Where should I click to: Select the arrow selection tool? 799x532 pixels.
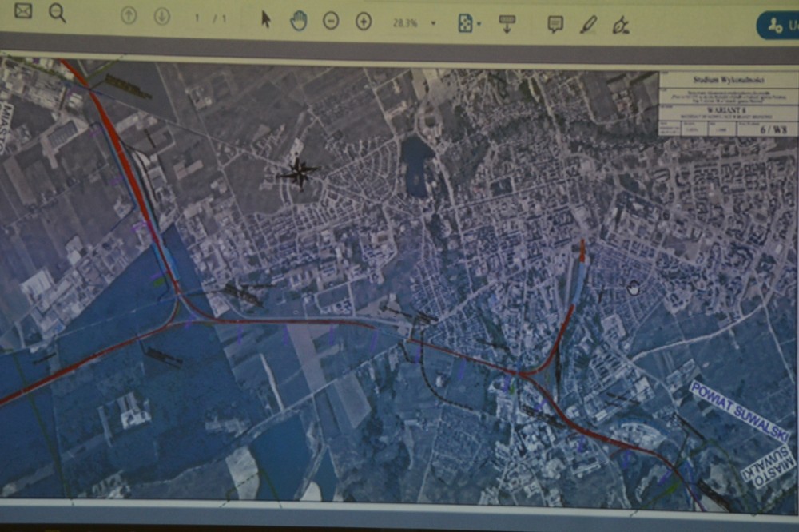click(266, 20)
